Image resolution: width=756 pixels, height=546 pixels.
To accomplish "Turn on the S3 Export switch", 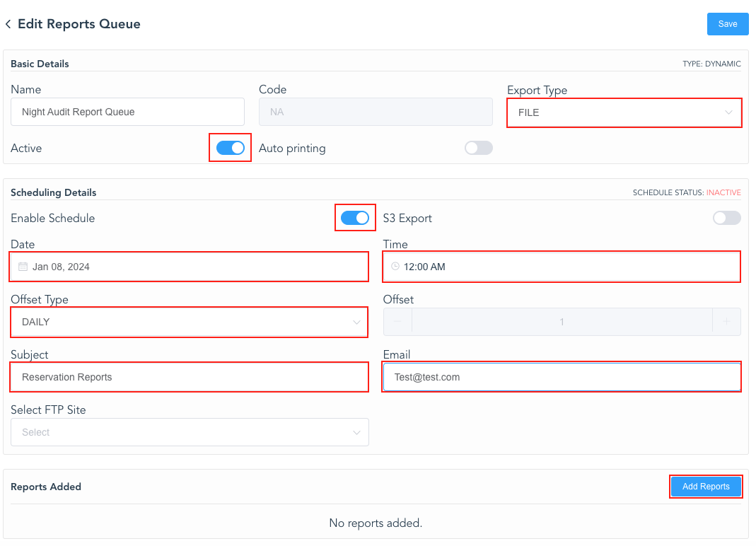I will (726, 218).
